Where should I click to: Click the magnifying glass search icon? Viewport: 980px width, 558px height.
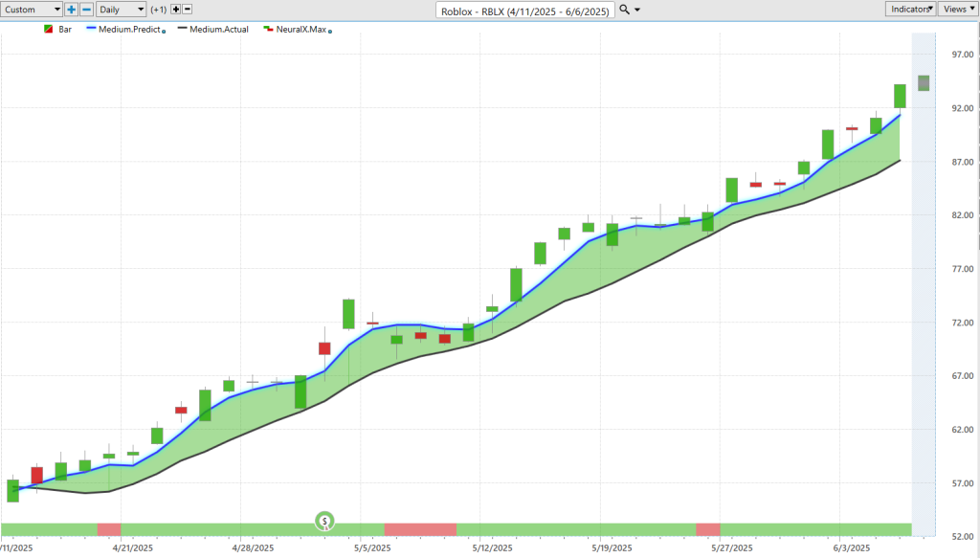point(624,10)
